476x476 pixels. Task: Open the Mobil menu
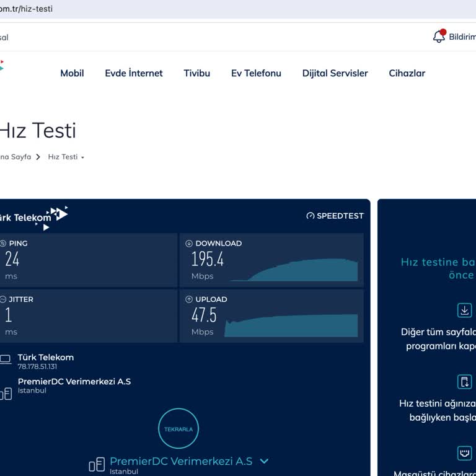point(72,73)
